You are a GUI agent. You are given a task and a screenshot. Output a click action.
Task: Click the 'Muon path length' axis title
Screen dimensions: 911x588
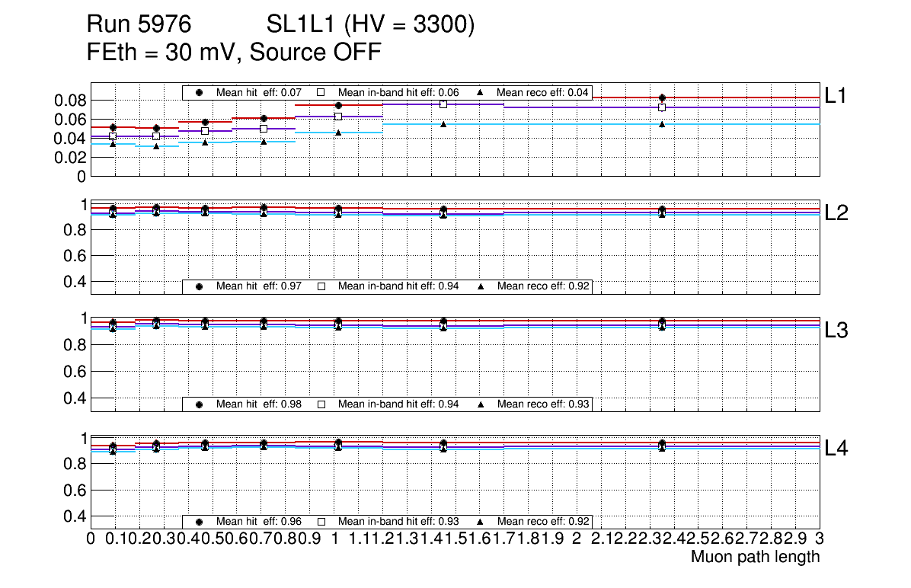[755, 557]
